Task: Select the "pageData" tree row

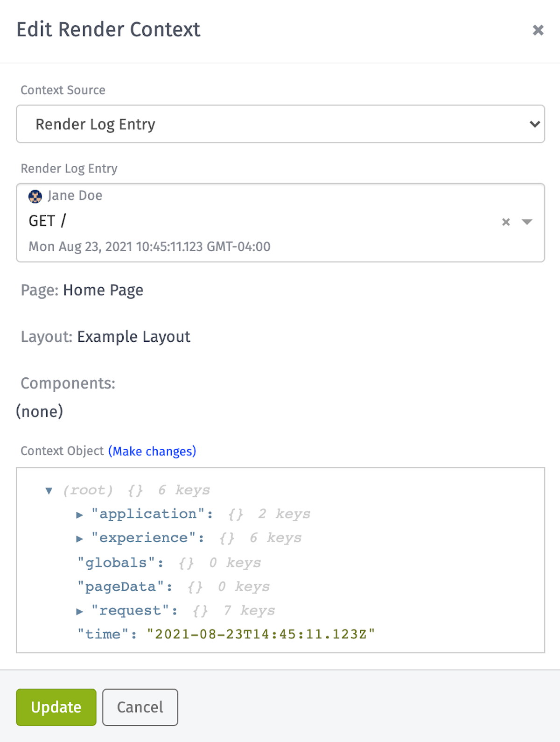Action: coord(173,587)
